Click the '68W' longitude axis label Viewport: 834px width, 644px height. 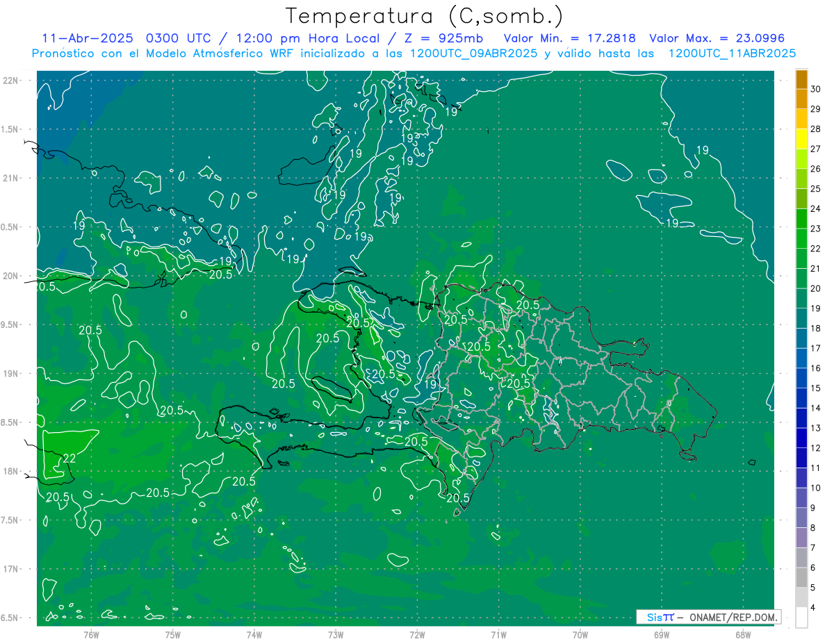[743, 634]
